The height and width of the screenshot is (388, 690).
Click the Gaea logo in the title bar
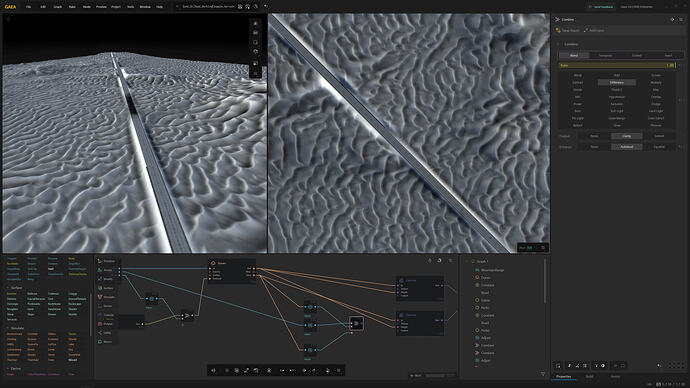point(10,7)
